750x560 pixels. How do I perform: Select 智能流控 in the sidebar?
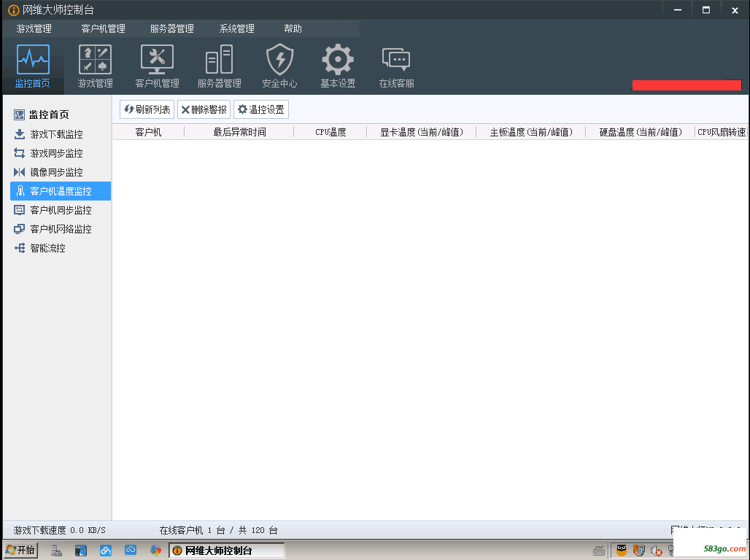40,248
